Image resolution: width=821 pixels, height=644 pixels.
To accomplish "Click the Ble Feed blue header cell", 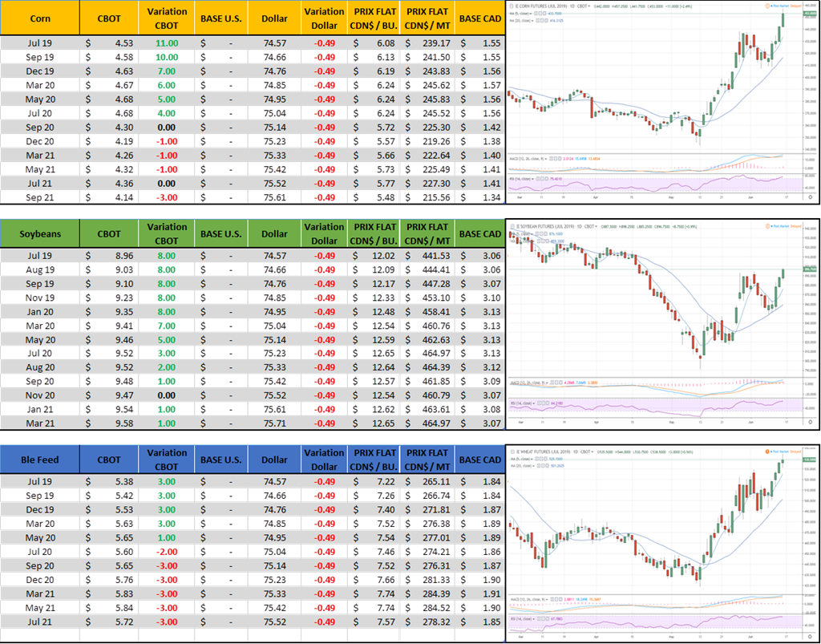I will pos(40,460).
